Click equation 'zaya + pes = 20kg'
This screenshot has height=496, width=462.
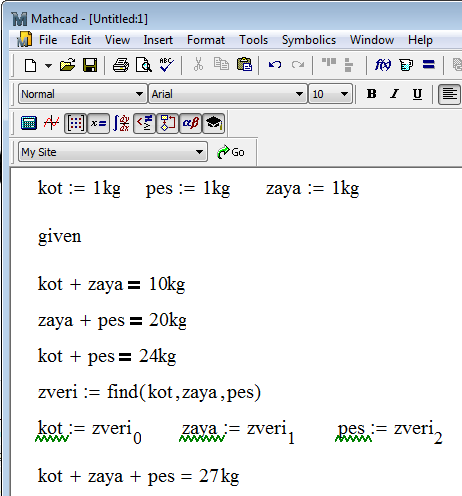point(112,320)
